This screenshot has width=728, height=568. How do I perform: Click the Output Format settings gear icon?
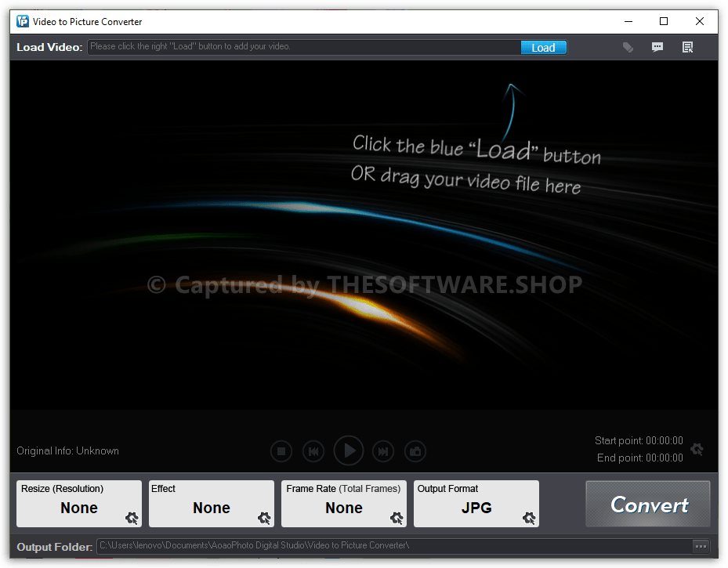(529, 518)
